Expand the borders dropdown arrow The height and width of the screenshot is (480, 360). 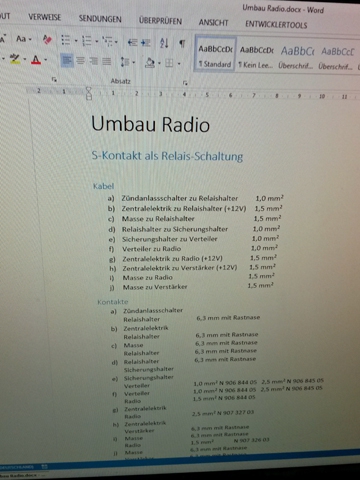point(179,63)
